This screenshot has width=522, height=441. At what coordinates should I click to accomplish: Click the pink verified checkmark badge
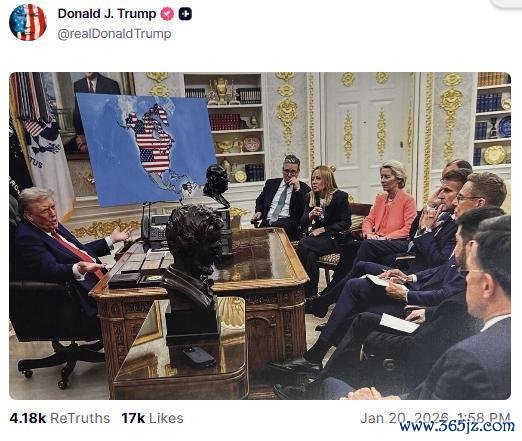point(167,14)
